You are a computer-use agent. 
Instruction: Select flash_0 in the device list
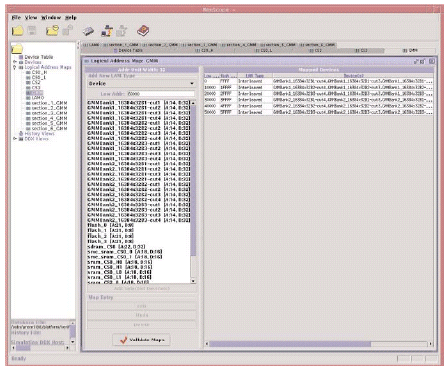(111, 226)
